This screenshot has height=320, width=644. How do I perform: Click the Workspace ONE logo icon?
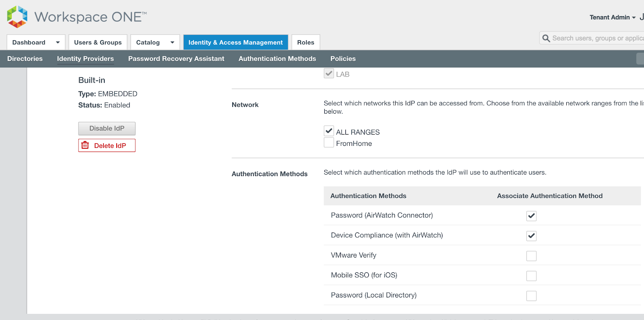pyautogui.click(x=17, y=17)
